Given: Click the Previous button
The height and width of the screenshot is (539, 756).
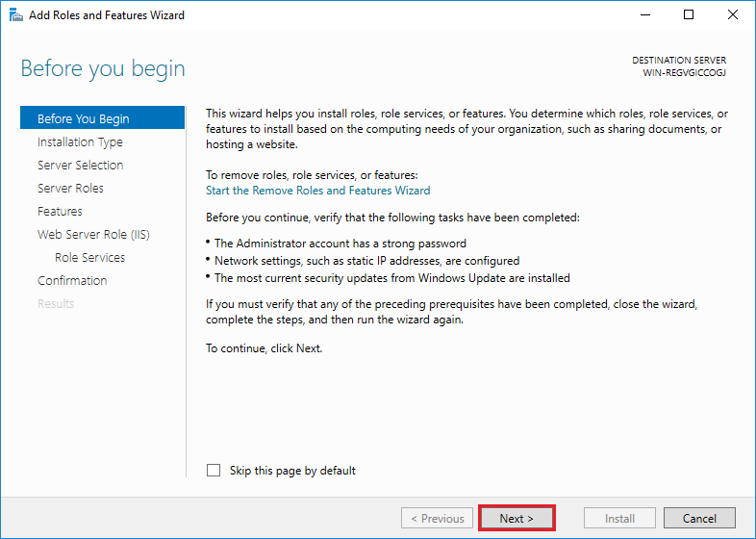Looking at the screenshot, I should 438,519.
